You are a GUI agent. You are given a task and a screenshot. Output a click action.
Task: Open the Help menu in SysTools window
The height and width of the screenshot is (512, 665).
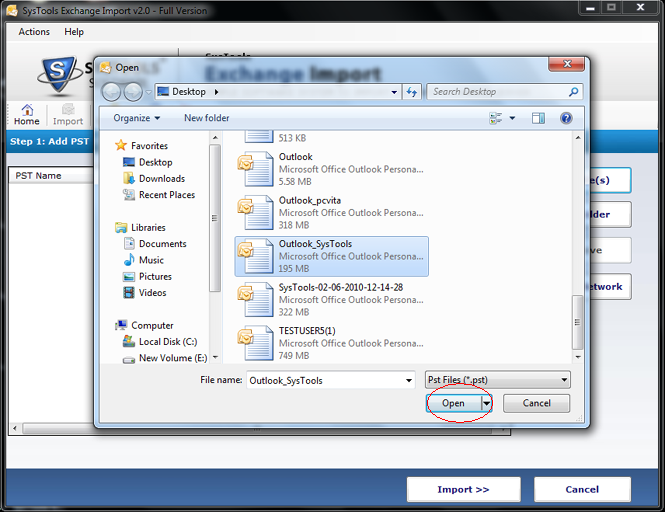[x=74, y=32]
